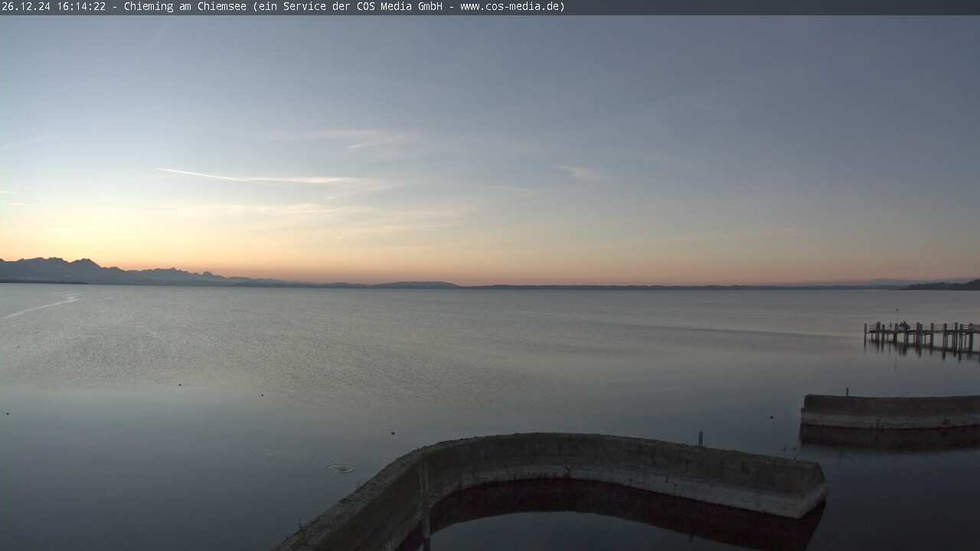Click the time 16:14:22 in the overlay
980x551 pixels.
coord(80,7)
